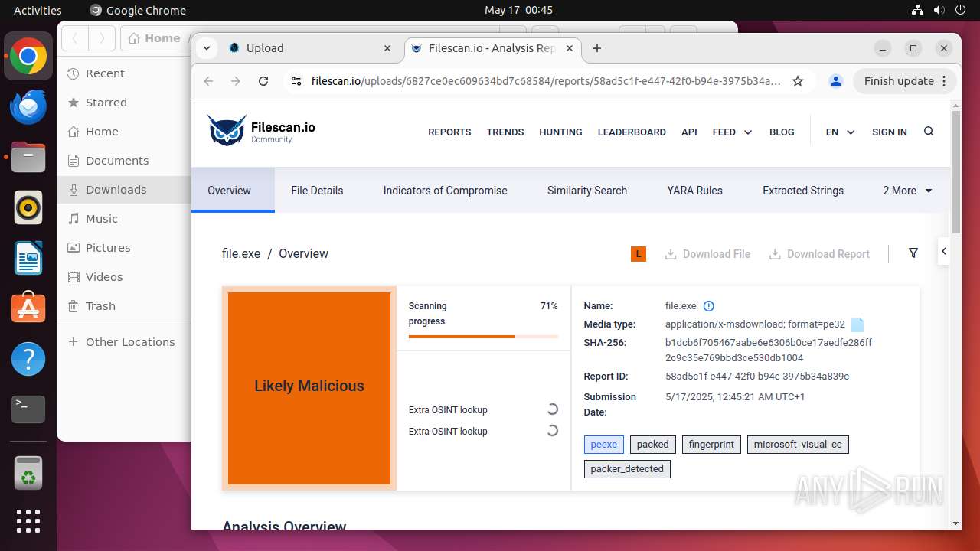
Task: Go back in Chrome browser
Action: (208, 81)
